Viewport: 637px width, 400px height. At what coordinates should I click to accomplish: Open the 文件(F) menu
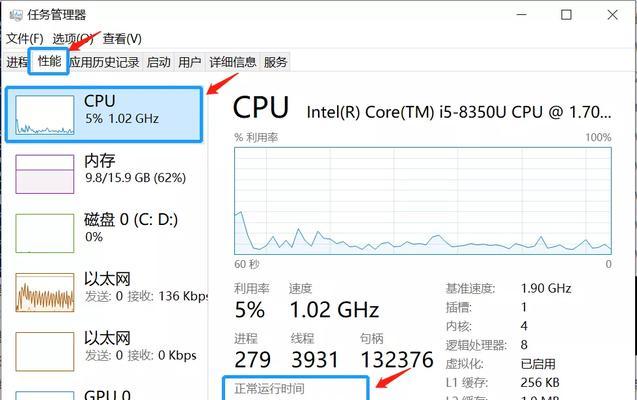(x=25, y=39)
